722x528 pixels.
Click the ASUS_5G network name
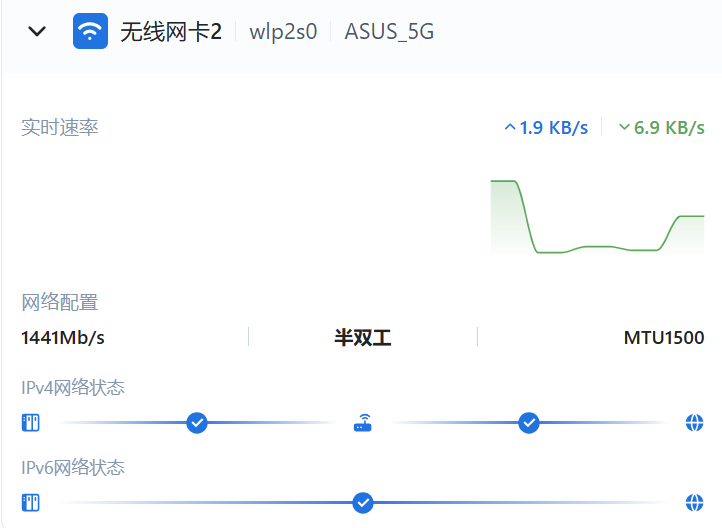click(389, 31)
